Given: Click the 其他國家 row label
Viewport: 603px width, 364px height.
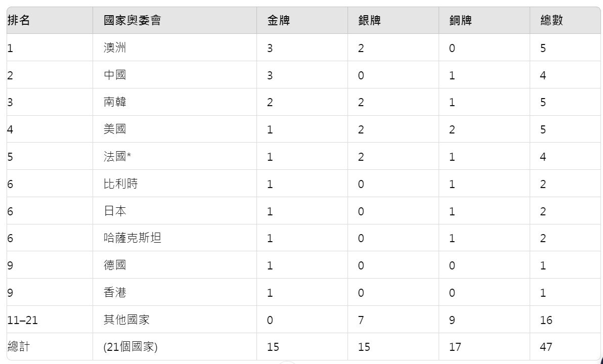Looking at the screenshot, I should (126, 320).
